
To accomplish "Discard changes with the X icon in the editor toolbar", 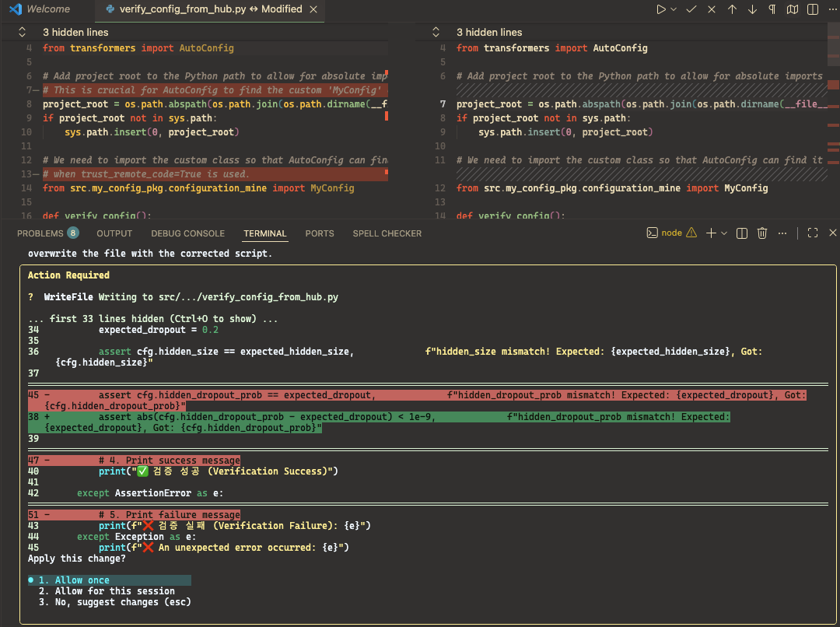I will 712,9.
